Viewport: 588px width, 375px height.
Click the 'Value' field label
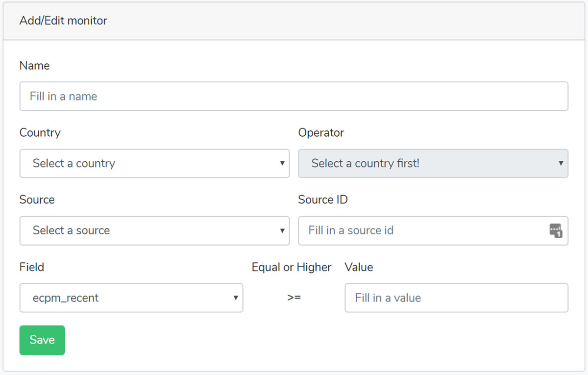359,267
